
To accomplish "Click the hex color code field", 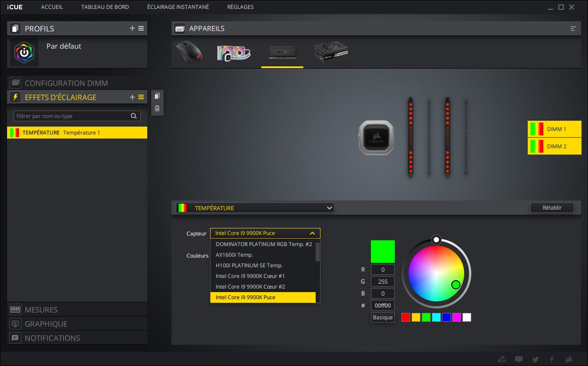I will (383, 305).
